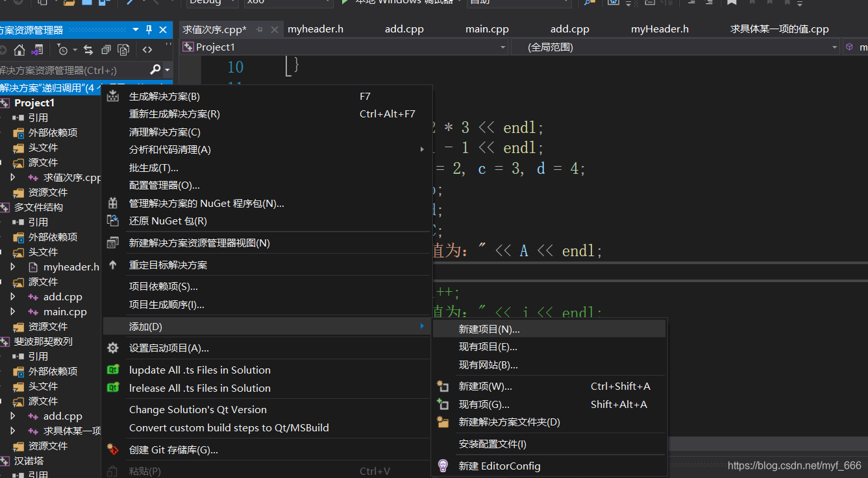Switch to the 求具体某一项的值.cpp tab
Viewport: 868px width, 478px height.
point(779,29)
